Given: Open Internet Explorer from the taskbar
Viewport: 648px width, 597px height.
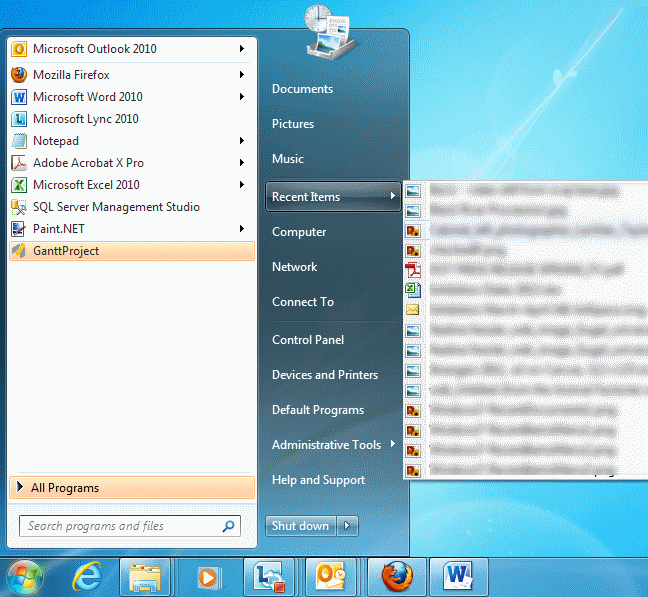Looking at the screenshot, I should click(x=87, y=577).
